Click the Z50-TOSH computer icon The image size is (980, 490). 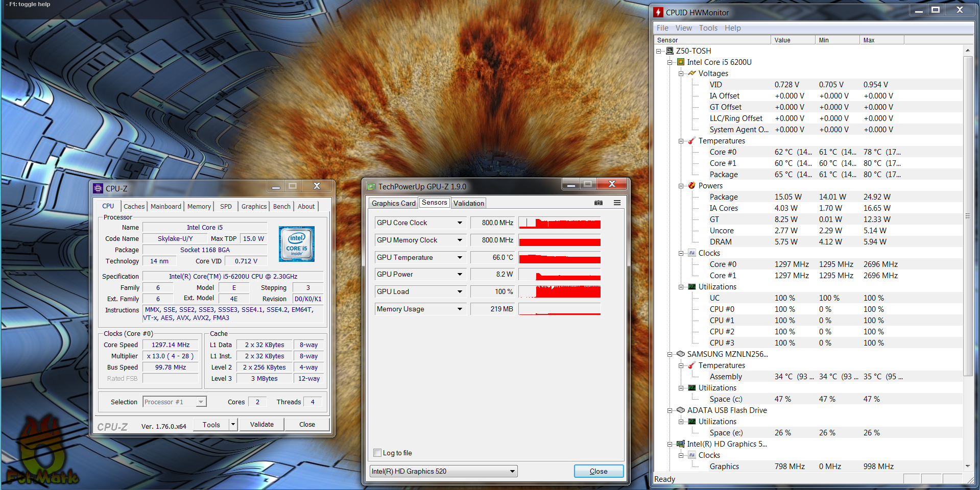670,51
